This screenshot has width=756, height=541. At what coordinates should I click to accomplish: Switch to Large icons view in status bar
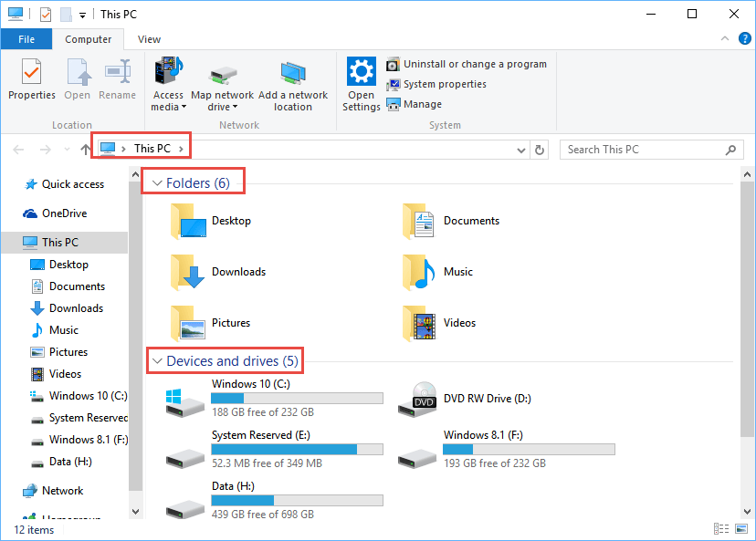click(741, 529)
